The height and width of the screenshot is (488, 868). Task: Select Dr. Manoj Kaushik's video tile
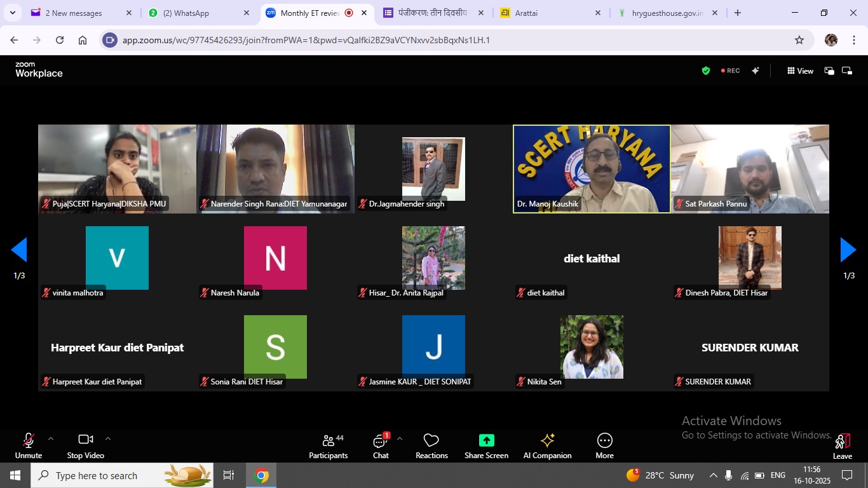592,168
